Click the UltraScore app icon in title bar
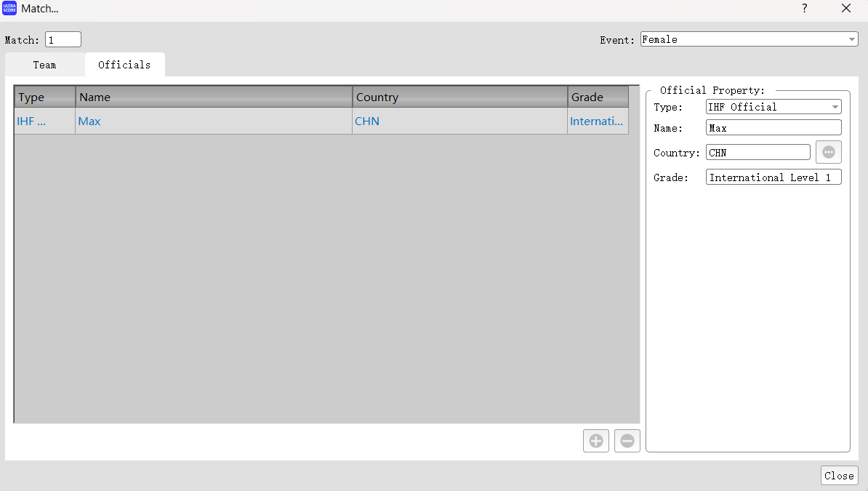Image resolution: width=868 pixels, height=491 pixels. coord(9,9)
